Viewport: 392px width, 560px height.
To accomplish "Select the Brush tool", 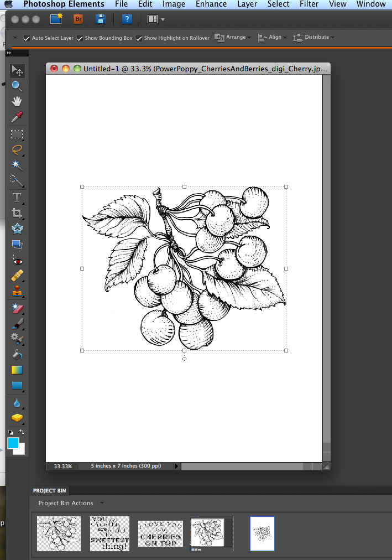I will [x=17, y=324].
